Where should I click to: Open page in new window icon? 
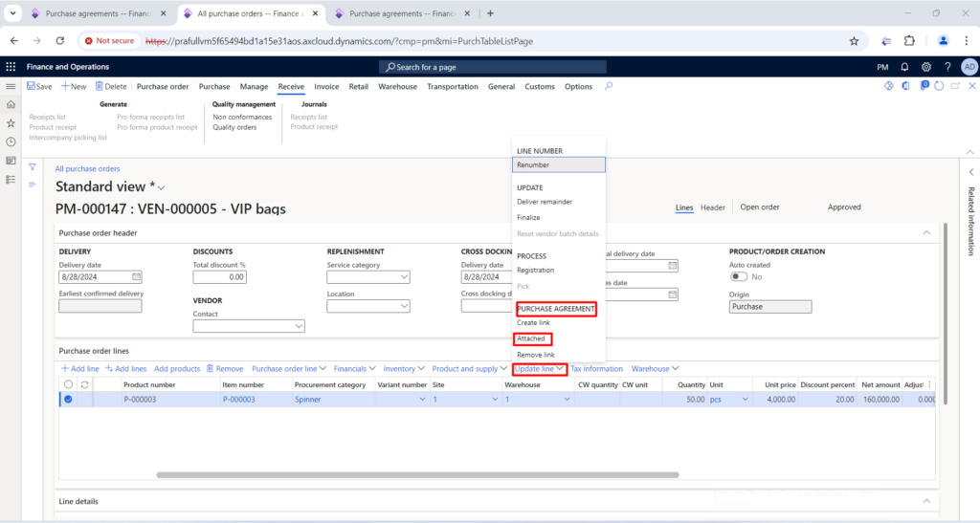coord(955,86)
